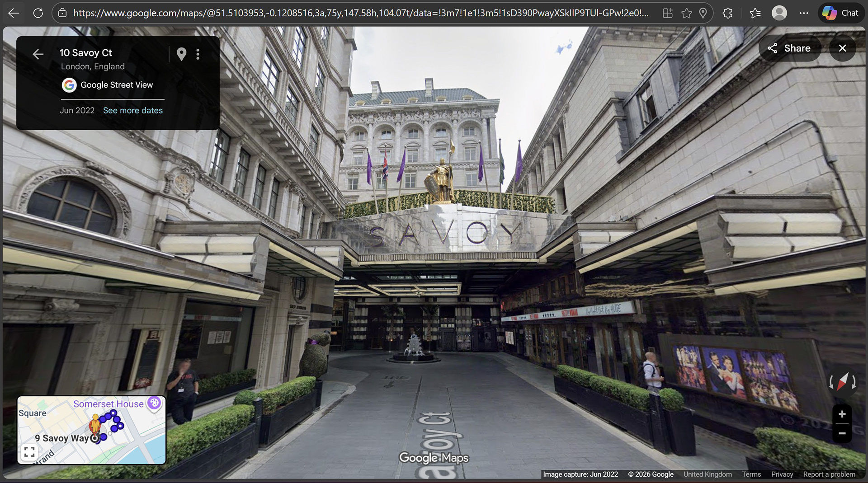Screen dimensions: 868x483
Task: View site information lock icon
Action: (x=63, y=13)
